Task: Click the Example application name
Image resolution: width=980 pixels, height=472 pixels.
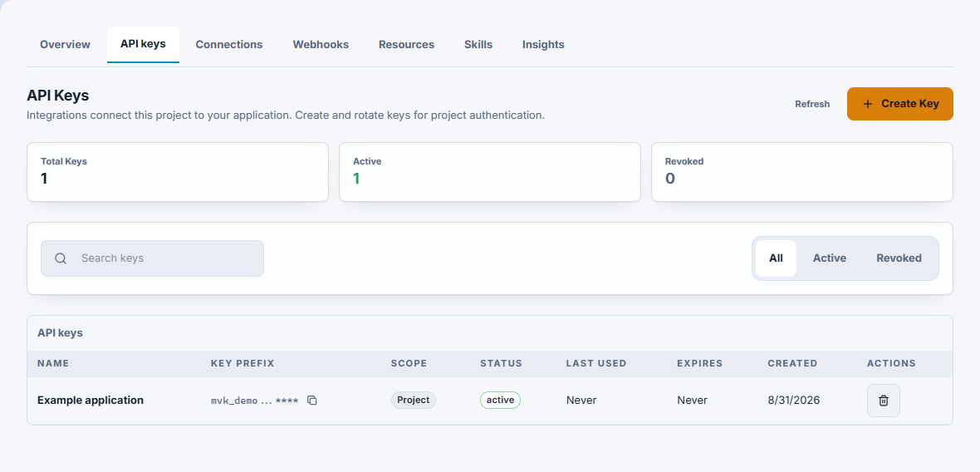Action: tap(91, 400)
